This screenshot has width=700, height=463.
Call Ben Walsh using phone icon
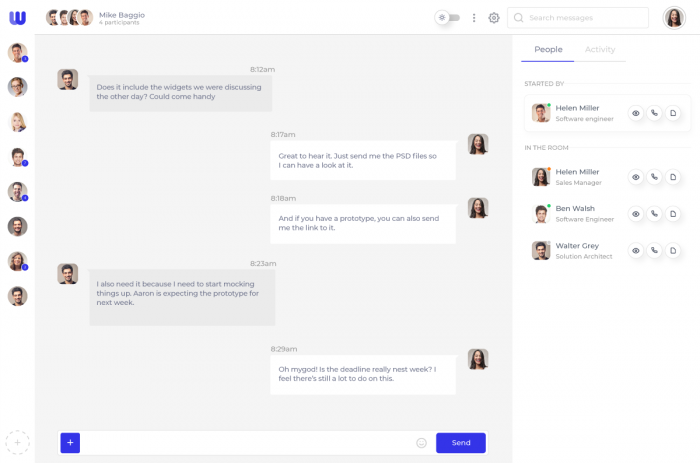pos(654,213)
